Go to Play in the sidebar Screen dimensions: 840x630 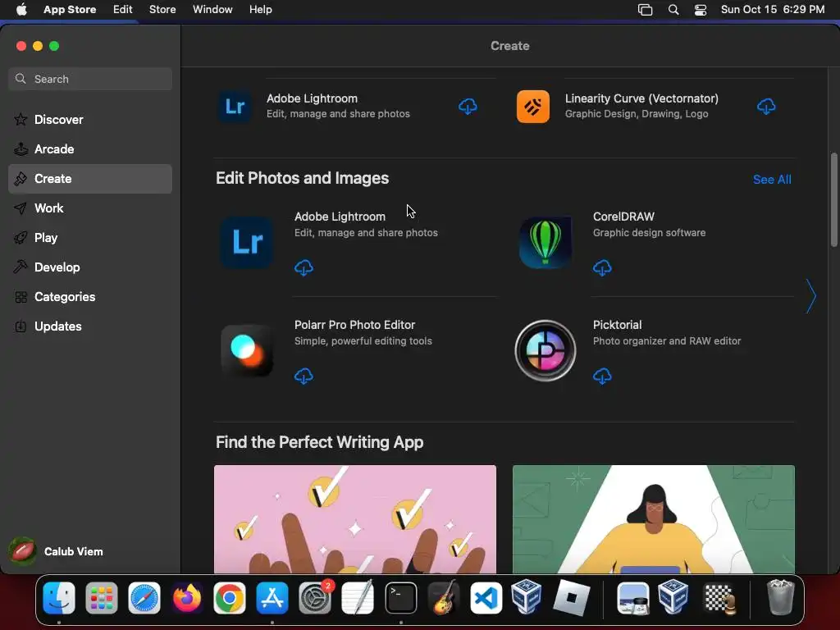coord(90,237)
